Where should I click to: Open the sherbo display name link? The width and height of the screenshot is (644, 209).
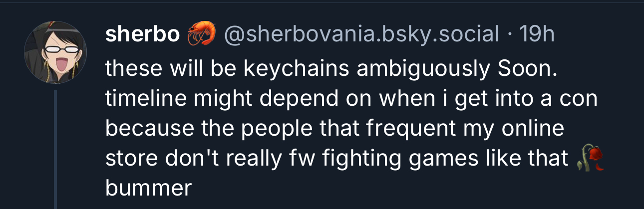click(x=142, y=34)
